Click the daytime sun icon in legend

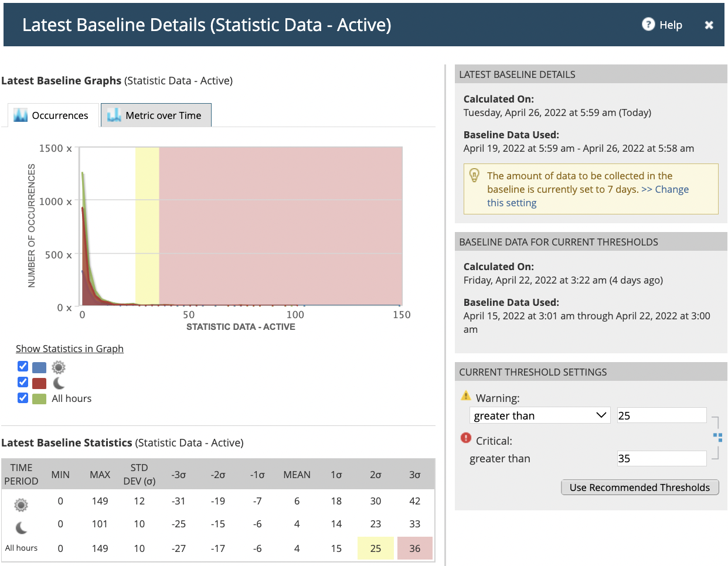tap(59, 367)
